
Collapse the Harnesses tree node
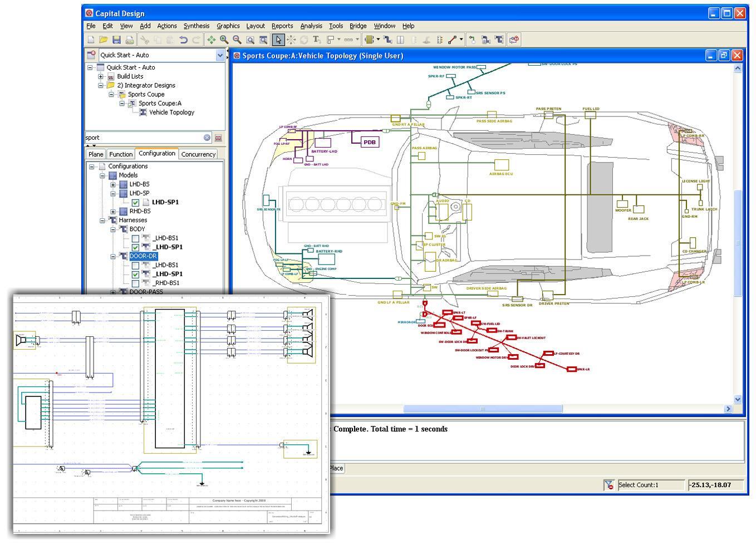tap(102, 220)
